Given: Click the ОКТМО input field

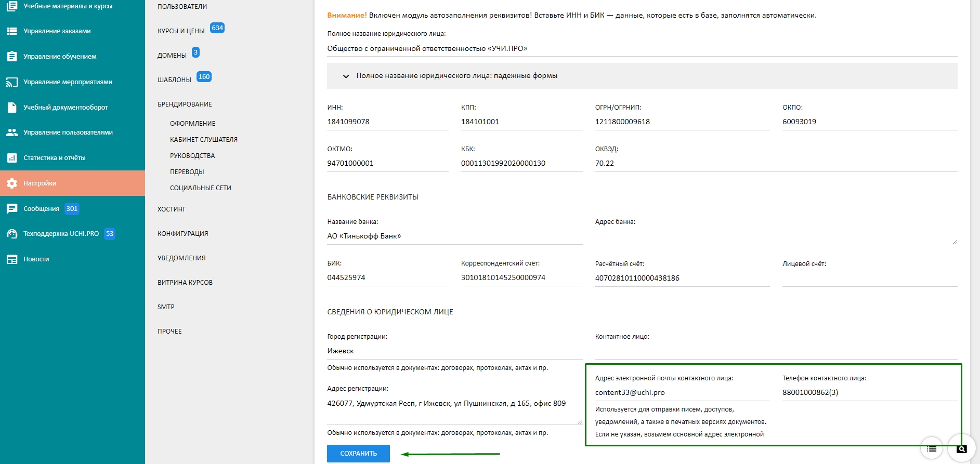Looking at the screenshot, I should tap(387, 164).
